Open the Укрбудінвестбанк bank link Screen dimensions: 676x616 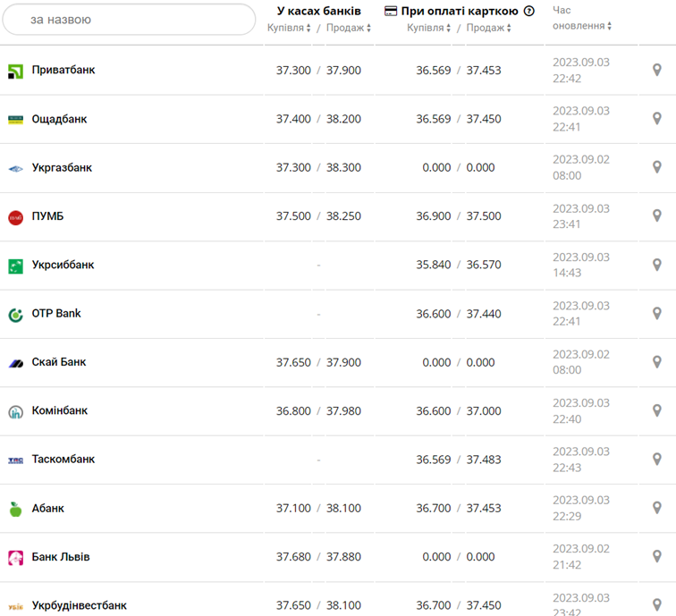click(80, 605)
